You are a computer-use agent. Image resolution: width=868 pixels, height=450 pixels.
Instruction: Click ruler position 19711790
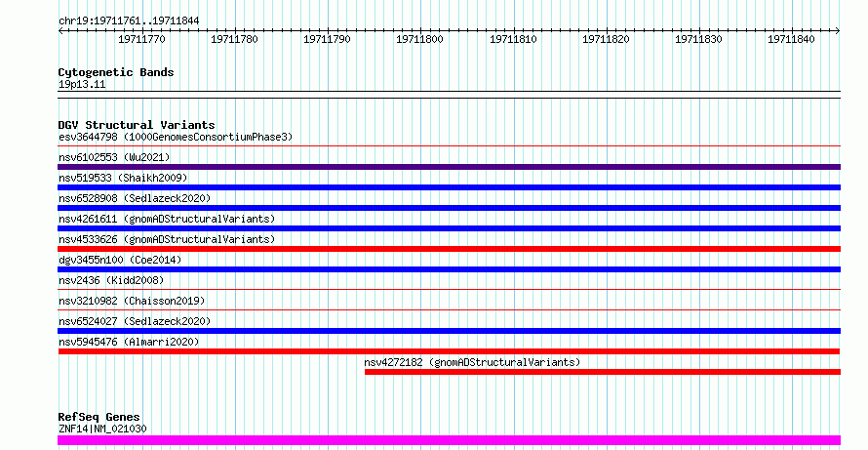coord(327,39)
